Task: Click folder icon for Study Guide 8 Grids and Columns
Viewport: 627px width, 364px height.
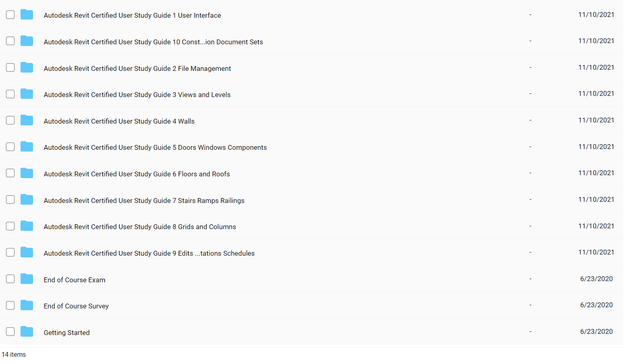Action: 27,226
